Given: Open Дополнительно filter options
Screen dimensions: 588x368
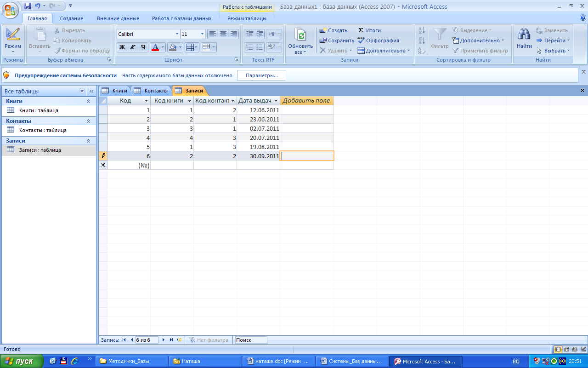Looking at the screenshot, I should [478, 40].
